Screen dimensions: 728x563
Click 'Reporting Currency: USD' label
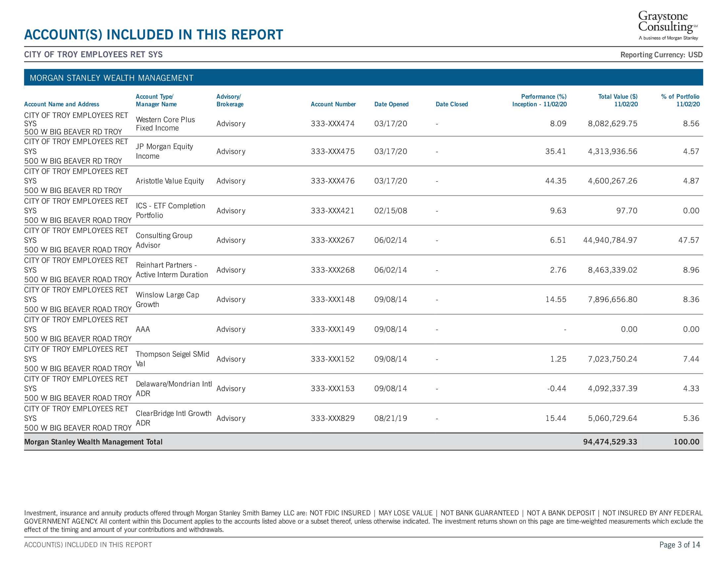coord(661,55)
